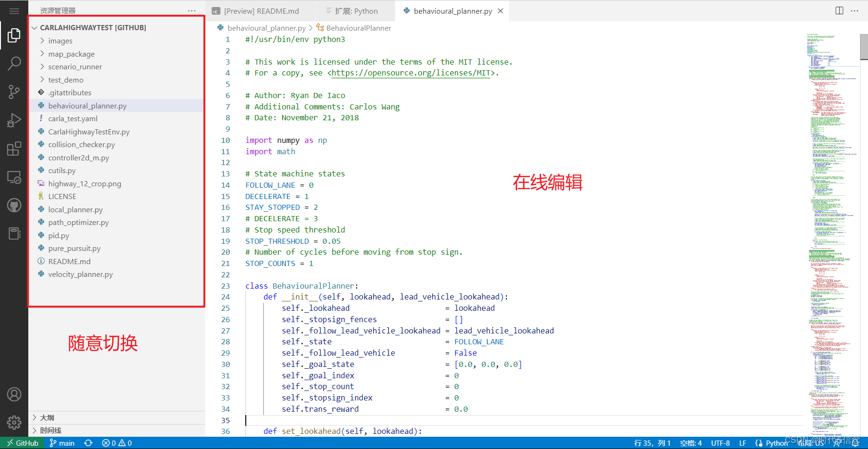Open the Run and Debug view

pos(14,120)
